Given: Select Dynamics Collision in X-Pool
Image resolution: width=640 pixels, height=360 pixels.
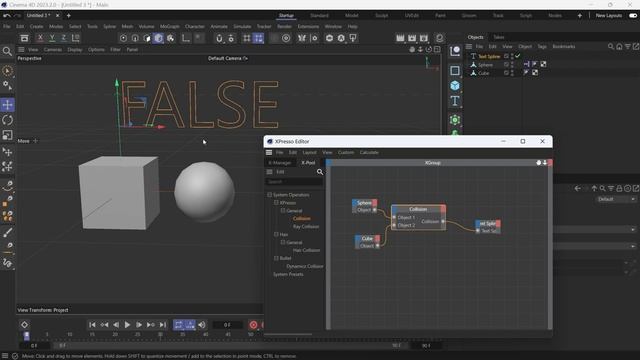Looking at the screenshot, I should pos(304,266).
